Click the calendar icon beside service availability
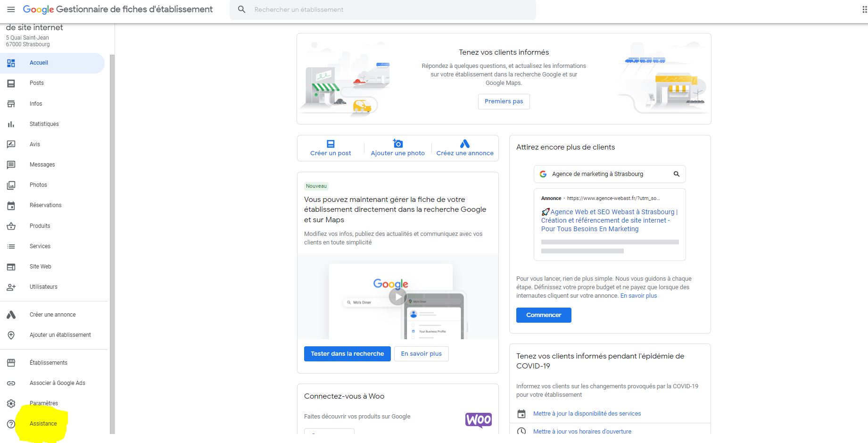This screenshot has width=868, height=443. coord(521,414)
